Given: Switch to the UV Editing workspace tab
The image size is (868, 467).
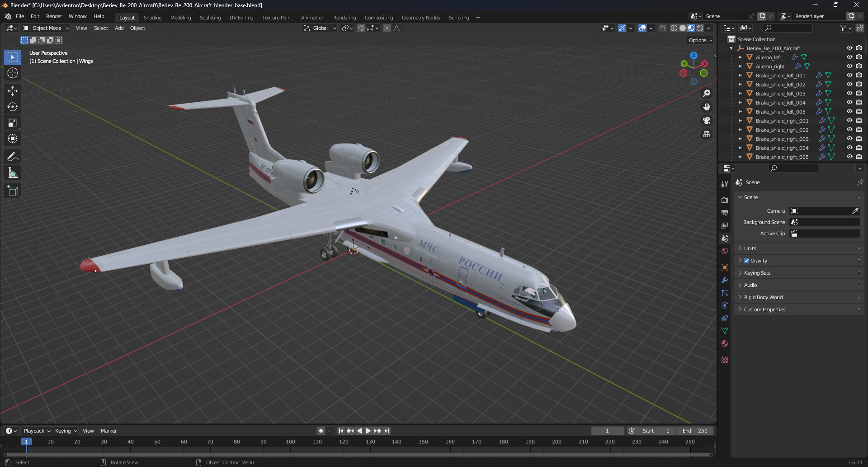Looking at the screenshot, I should tap(241, 18).
